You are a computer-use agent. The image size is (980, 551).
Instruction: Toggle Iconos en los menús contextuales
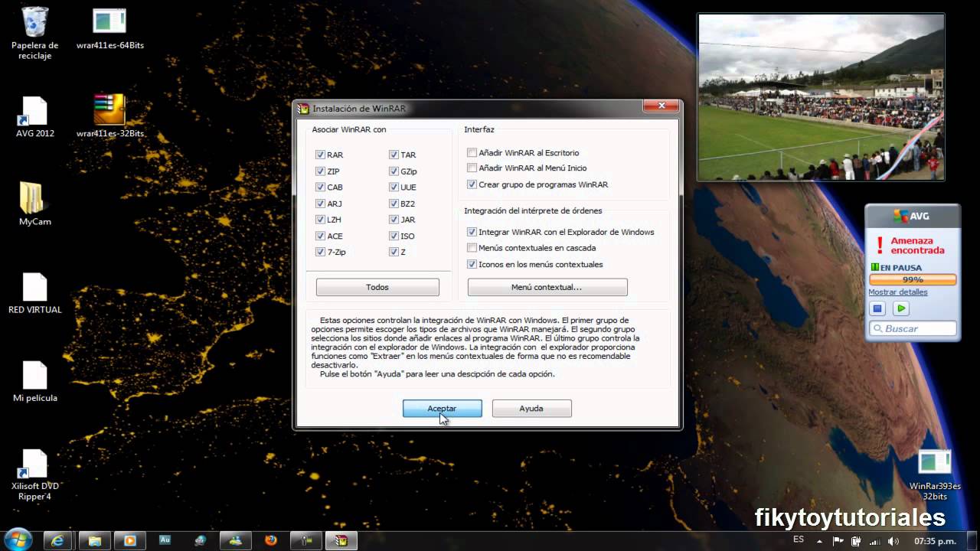pyautogui.click(x=472, y=264)
